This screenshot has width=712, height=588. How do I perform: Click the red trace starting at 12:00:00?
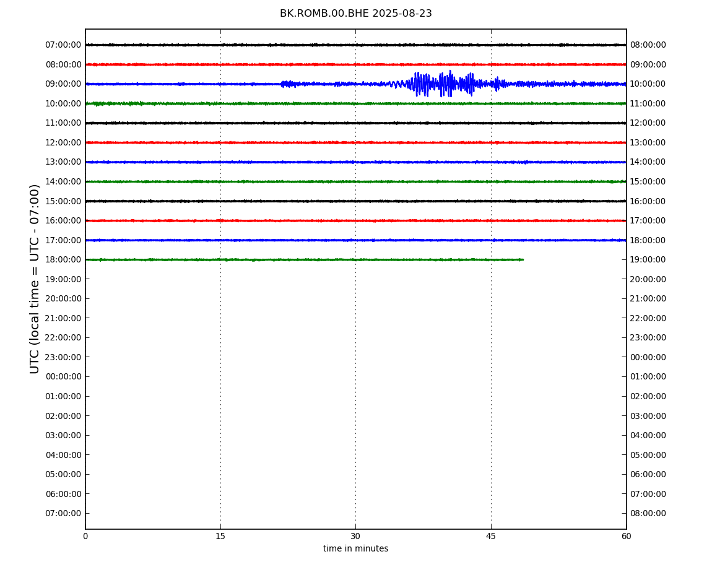[355, 142]
